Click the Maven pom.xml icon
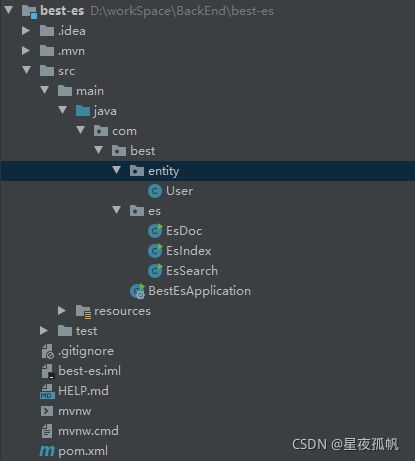Screen dimensions: 415x461 47,451
